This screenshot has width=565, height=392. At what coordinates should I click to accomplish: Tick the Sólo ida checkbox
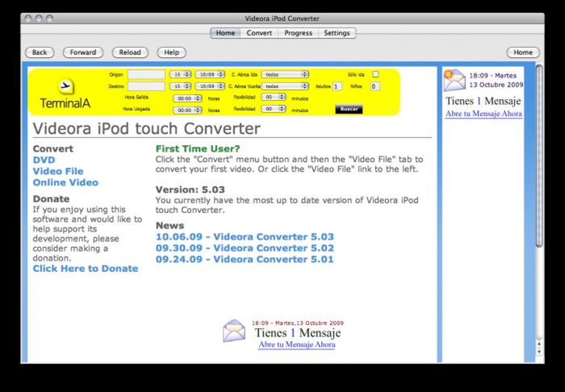pyautogui.click(x=376, y=74)
